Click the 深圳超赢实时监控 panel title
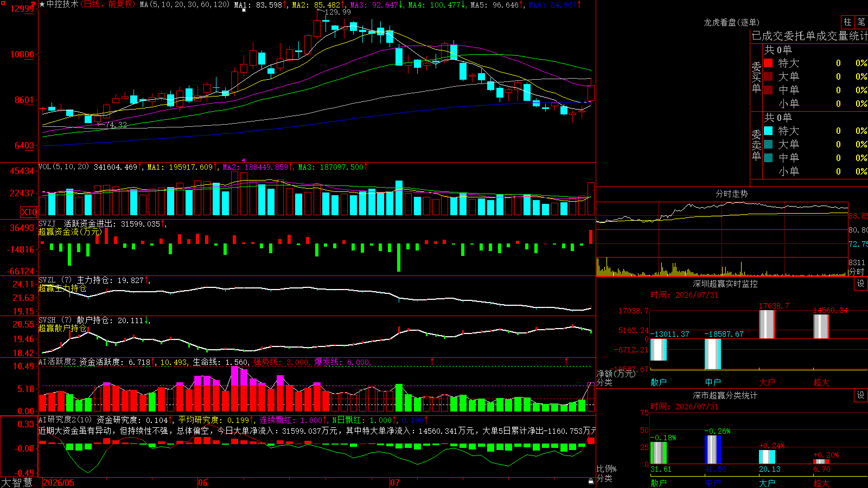The image size is (868, 488). [725, 284]
